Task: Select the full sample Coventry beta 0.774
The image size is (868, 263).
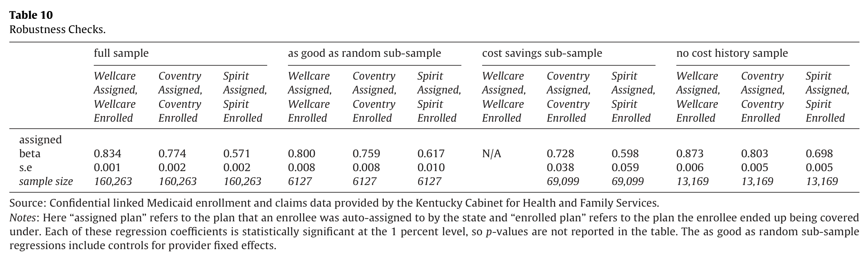Action: [172, 154]
